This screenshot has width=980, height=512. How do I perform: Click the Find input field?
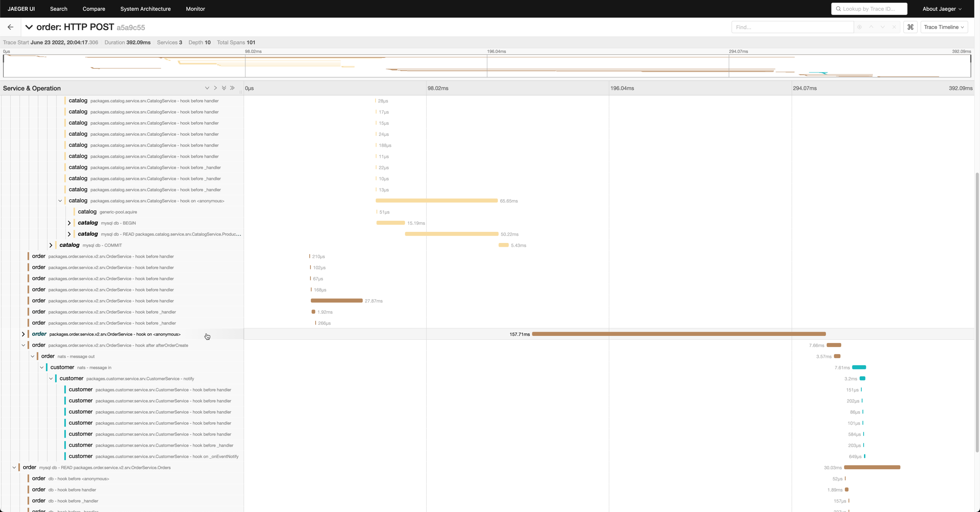[x=792, y=27]
